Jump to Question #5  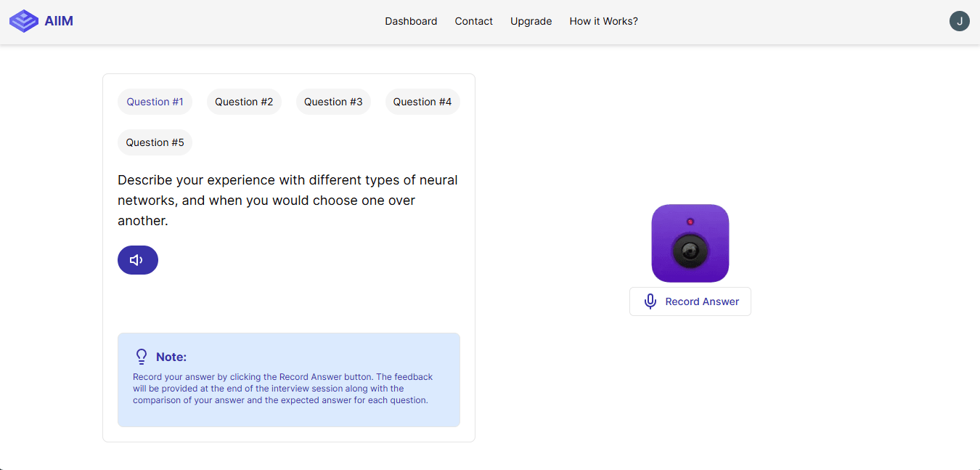[x=155, y=142]
